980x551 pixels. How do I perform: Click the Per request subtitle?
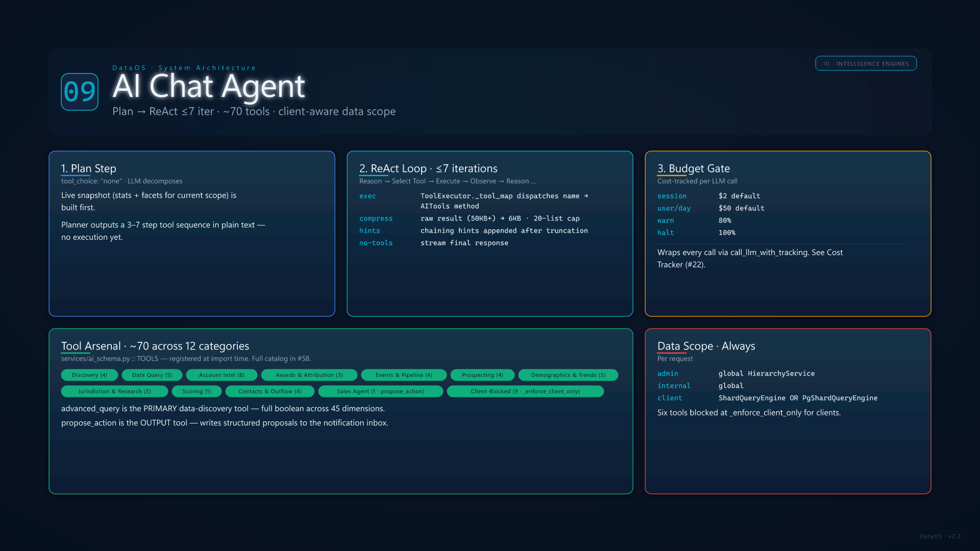point(675,359)
